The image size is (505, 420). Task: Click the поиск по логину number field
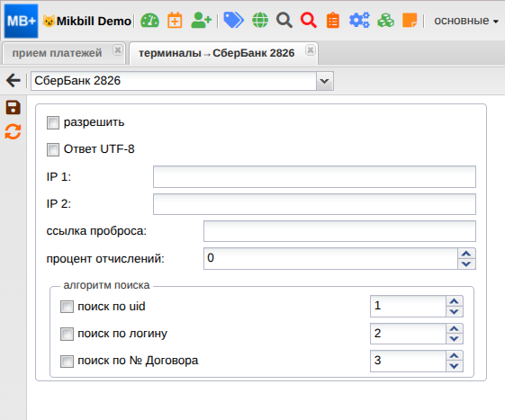point(408,334)
